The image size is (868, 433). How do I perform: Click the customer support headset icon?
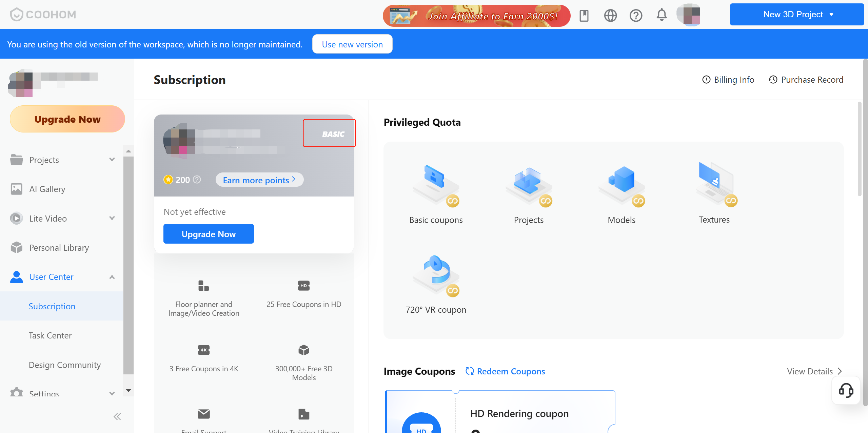[x=846, y=390]
